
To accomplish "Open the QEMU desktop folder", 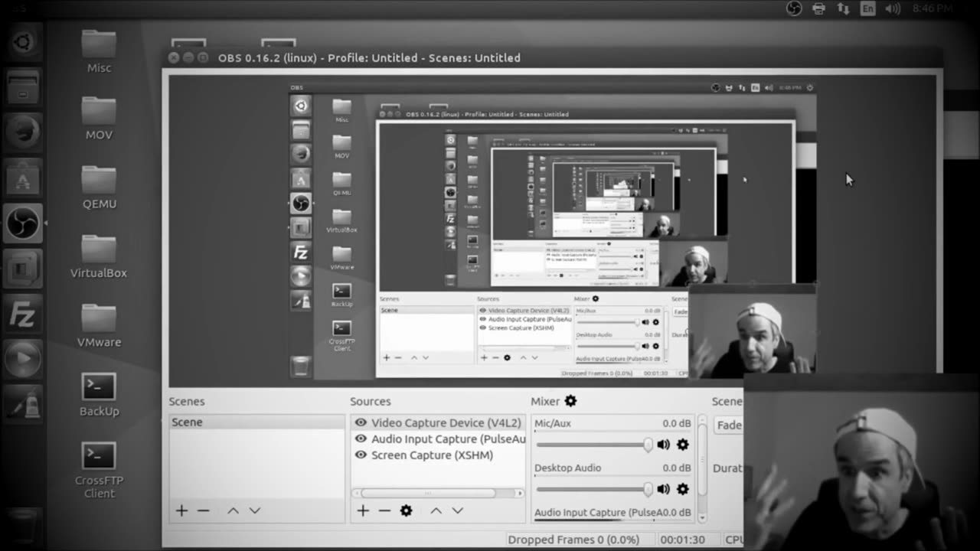I will (99, 187).
